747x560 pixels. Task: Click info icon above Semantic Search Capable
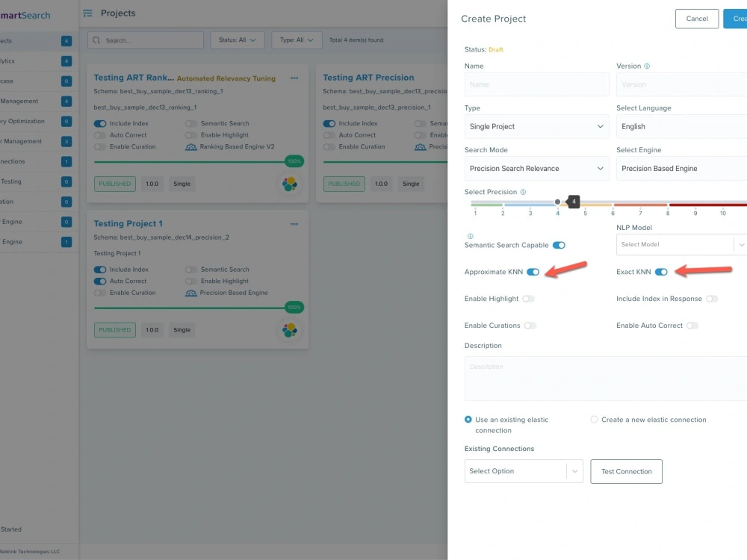pyautogui.click(x=470, y=236)
